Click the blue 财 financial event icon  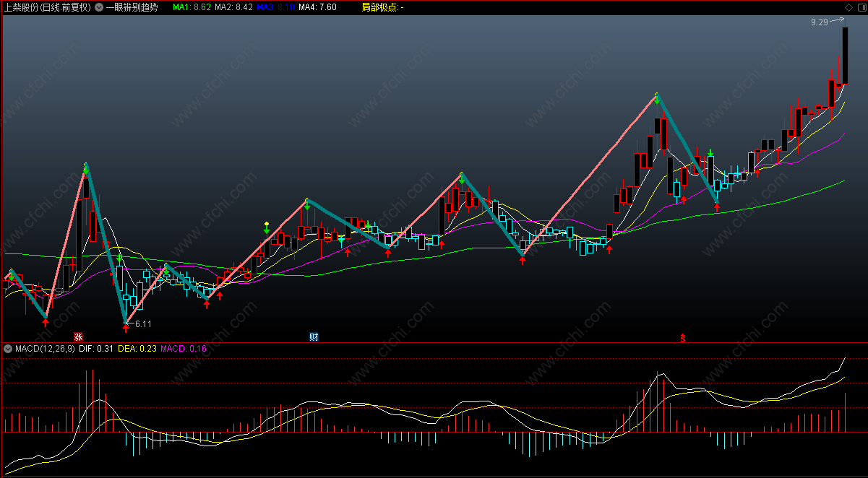click(314, 336)
